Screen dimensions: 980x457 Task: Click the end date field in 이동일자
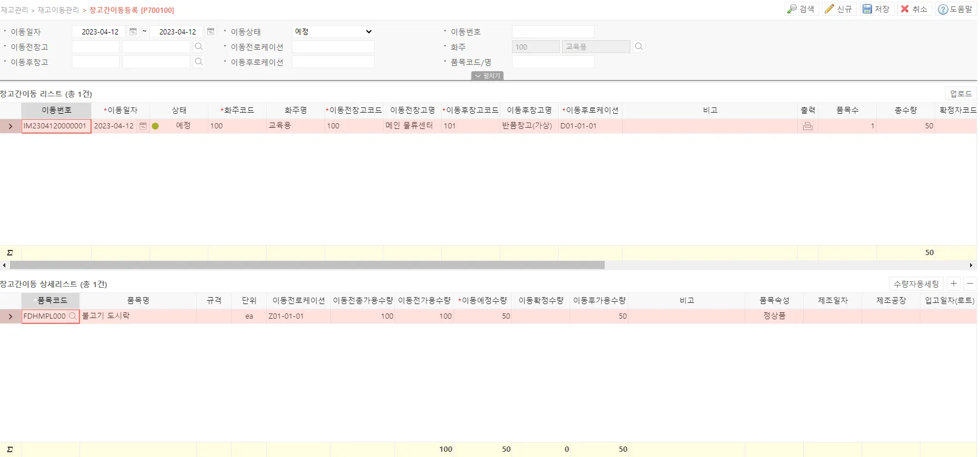[176, 32]
